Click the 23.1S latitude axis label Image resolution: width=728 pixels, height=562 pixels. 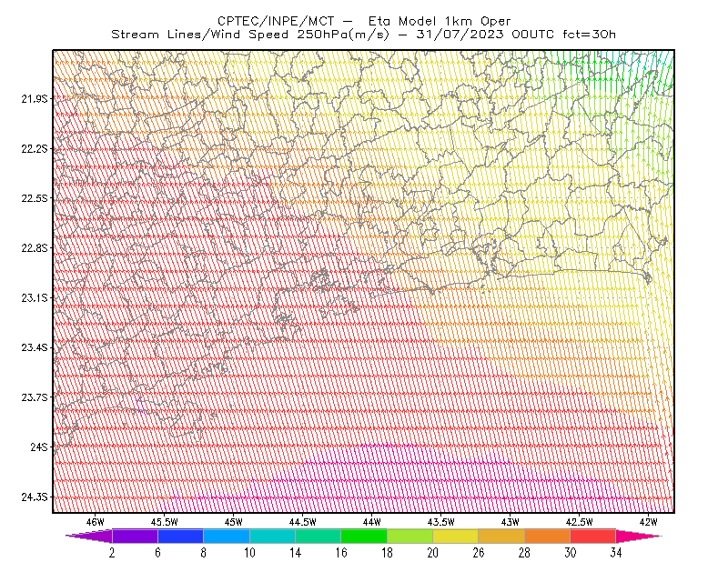point(35,297)
